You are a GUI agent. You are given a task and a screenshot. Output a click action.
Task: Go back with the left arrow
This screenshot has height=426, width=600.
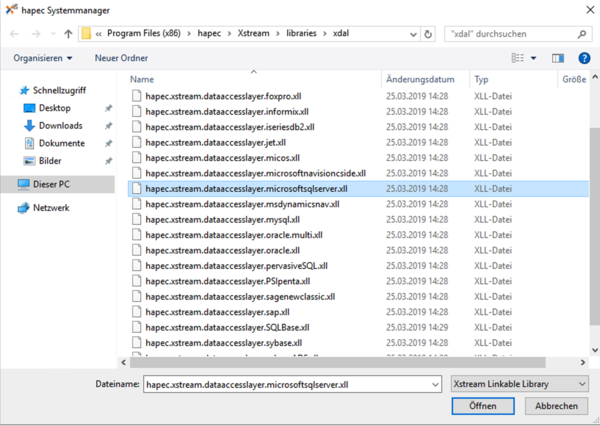15,34
